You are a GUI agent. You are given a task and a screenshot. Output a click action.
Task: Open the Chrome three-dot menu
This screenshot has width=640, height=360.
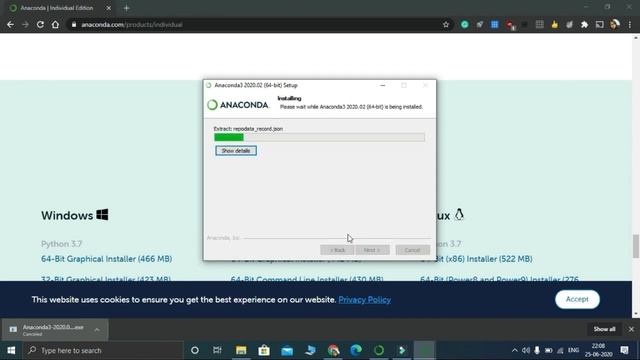[x=630, y=24]
